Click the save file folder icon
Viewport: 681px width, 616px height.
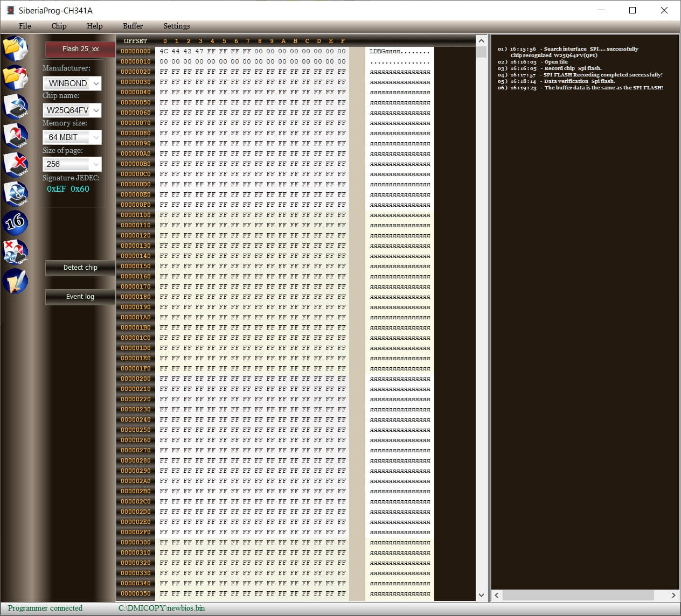(15, 77)
